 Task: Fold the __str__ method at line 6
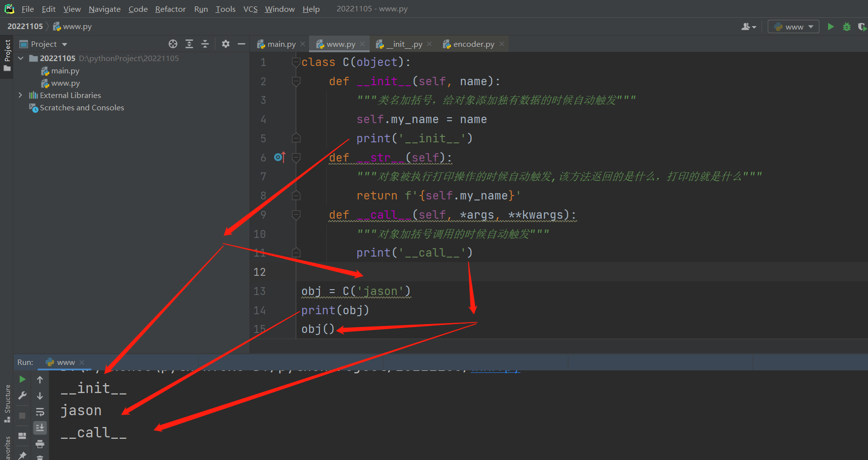[x=296, y=158]
